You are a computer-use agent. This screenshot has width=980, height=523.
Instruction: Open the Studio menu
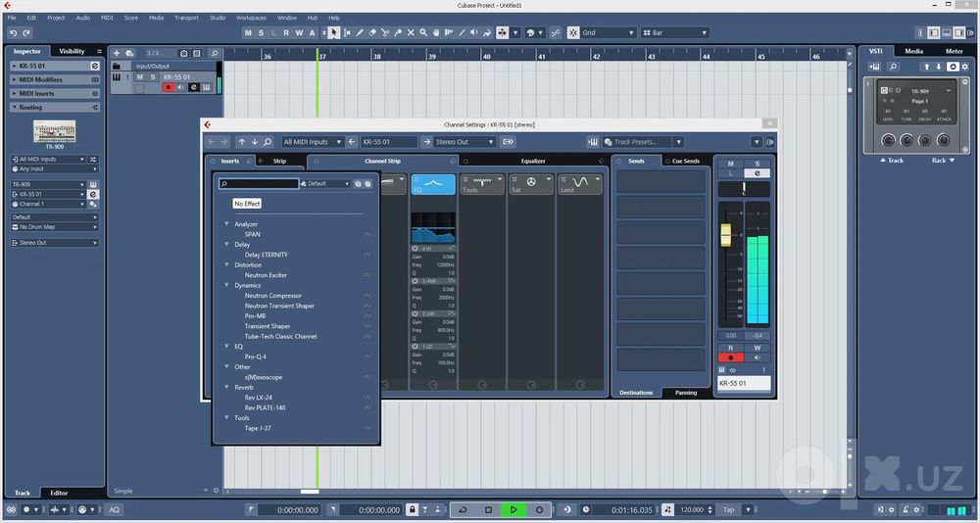coord(218,18)
